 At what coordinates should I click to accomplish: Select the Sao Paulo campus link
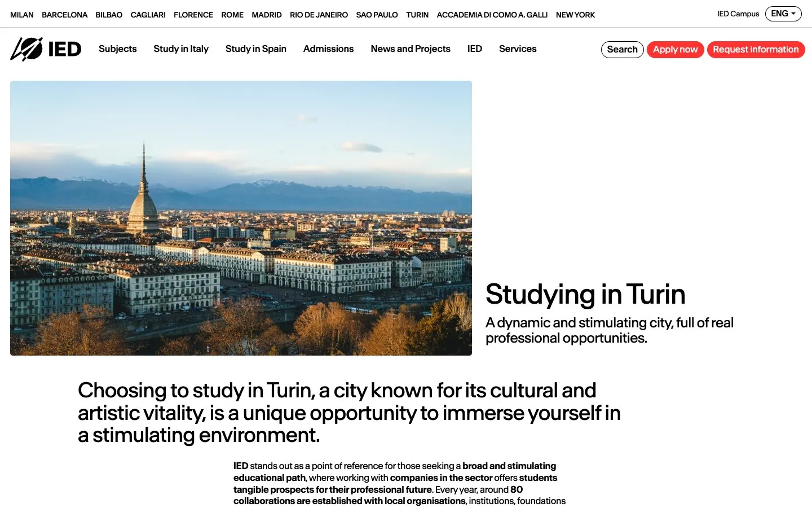point(377,15)
